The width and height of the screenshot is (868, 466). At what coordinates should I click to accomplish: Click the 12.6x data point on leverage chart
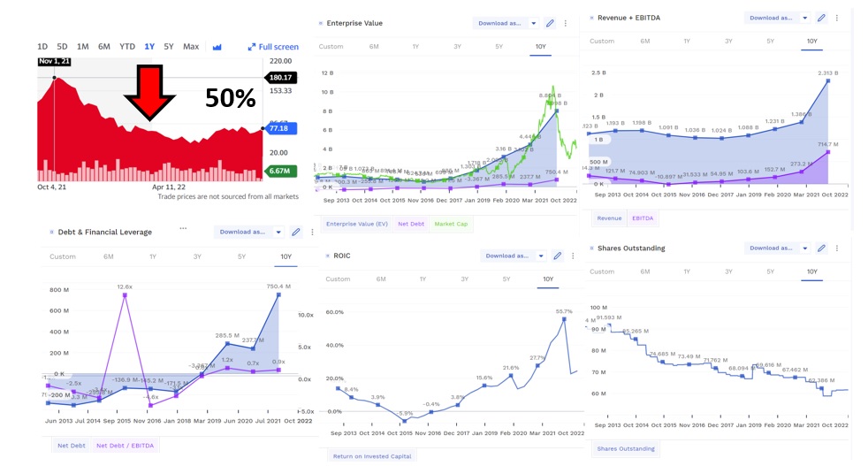[126, 295]
